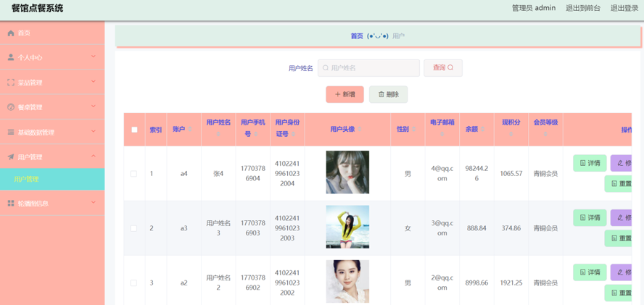Open 详情 details for user a4
The height and width of the screenshot is (305, 644).
pos(590,163)
